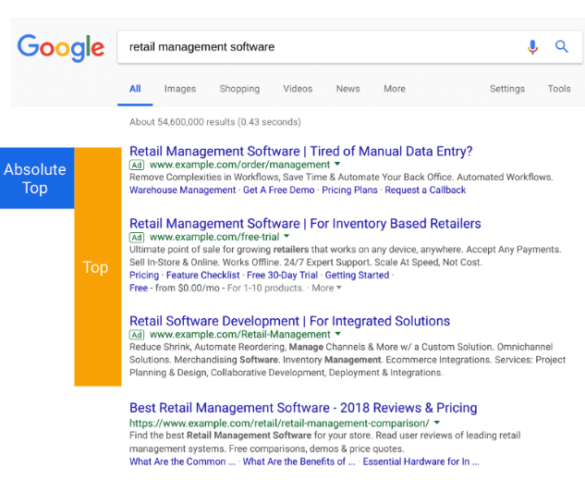Open the For Inventory Based Retailers ad title
Image resolution: width=585 pixels, height=480 pixels.
coord(305,224)
